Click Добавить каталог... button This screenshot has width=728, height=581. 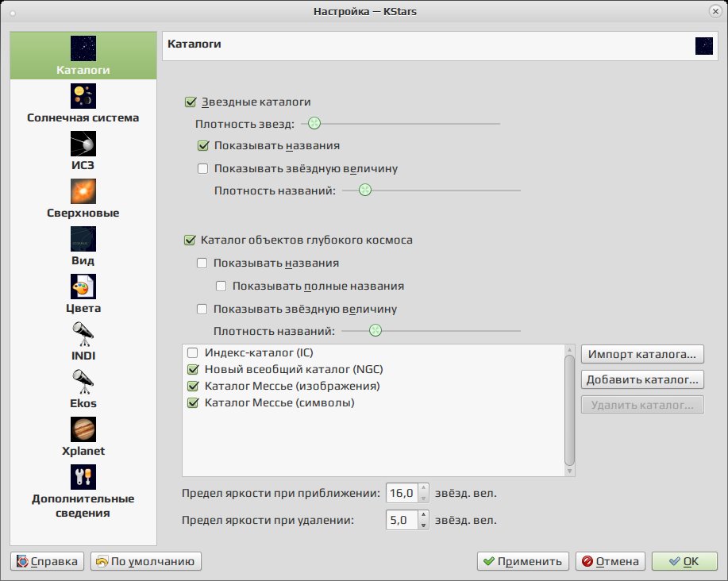click(x=642, y=379)
